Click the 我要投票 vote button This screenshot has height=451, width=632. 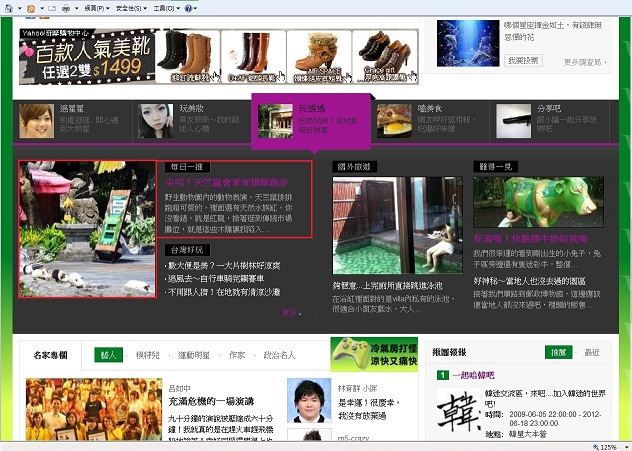tap(523, 60)
